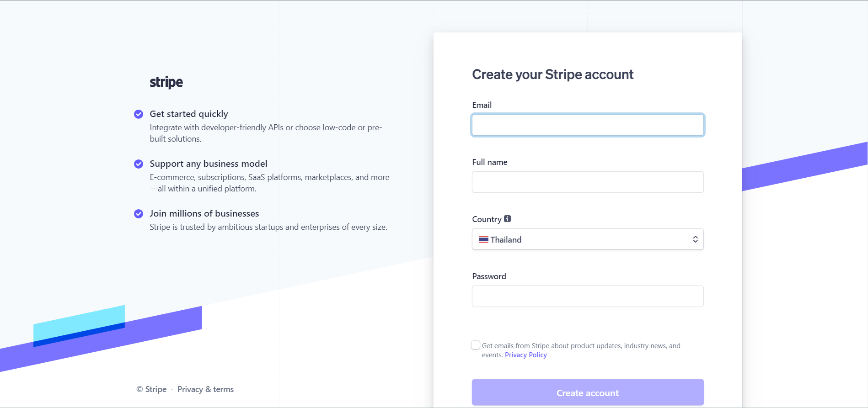This screenshot has width=868, height=408.
Task: Open the Privacy Policy link
Action: pyautogui.click(x=525, y=355)
